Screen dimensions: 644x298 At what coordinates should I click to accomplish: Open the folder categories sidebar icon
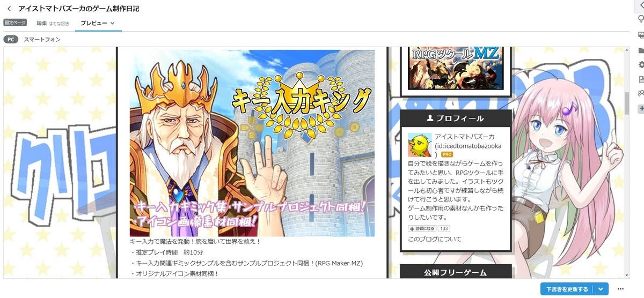pyautogui.click(x=640, y=50)
